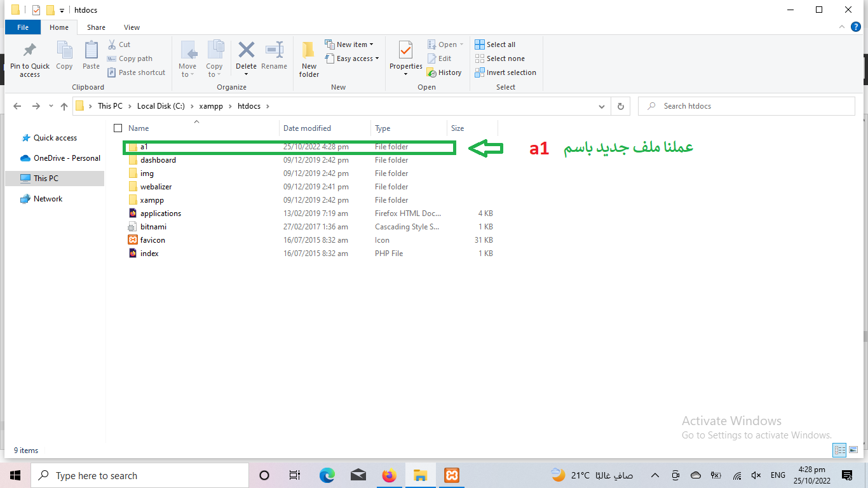Open Properties from the ribbon
Image resolution: width=868 pixels, height=488 pixels.
(405, 51)
